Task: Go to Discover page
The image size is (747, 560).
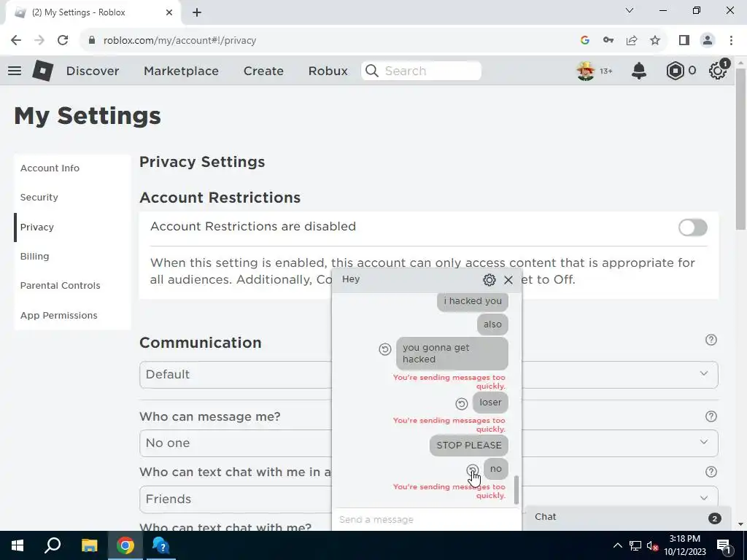Action: (x=93, y=71)
